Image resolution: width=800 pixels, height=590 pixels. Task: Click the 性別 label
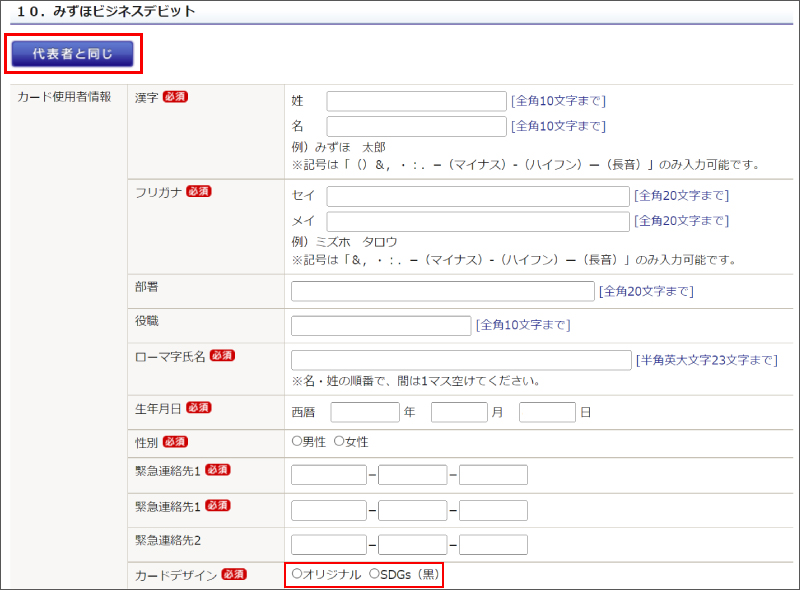[x=146, y=442]
